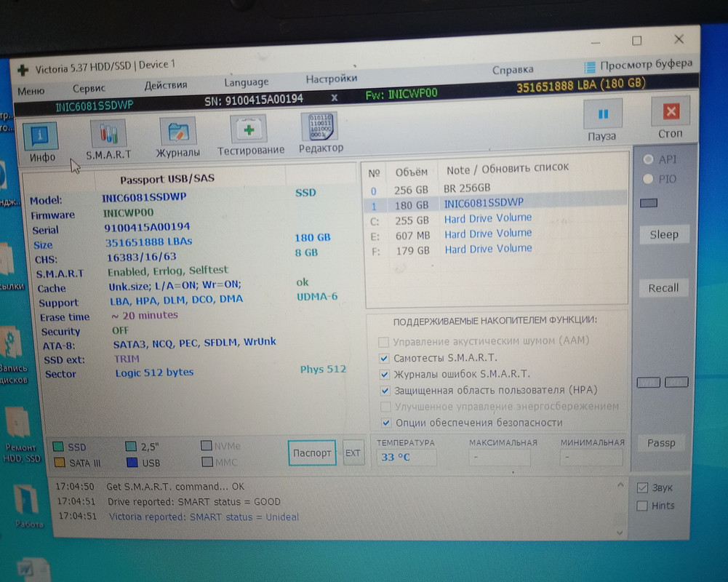Select volume F: 179 GB row

495,250
